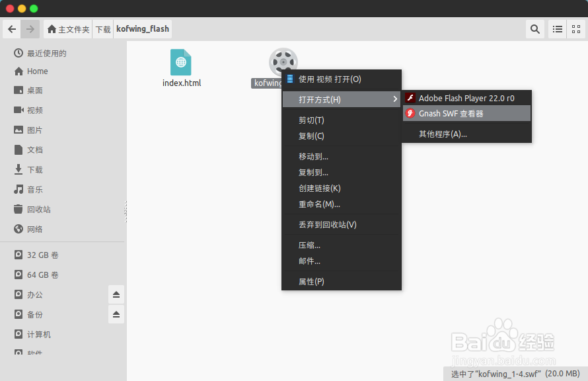Select the 32 GB 卷 drive
This screenshot has height=381, width=588.
(40, 255)
